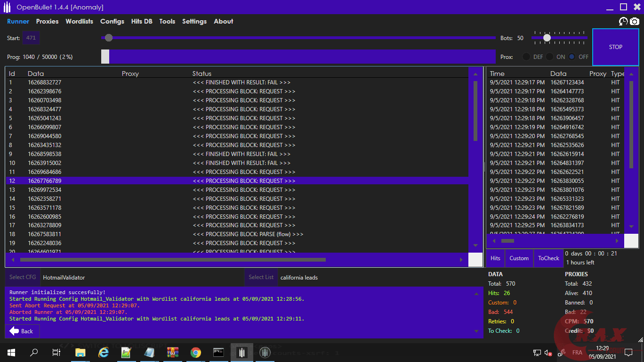
Task: Open Google Chrome from the taskbar
Action: 196,352
